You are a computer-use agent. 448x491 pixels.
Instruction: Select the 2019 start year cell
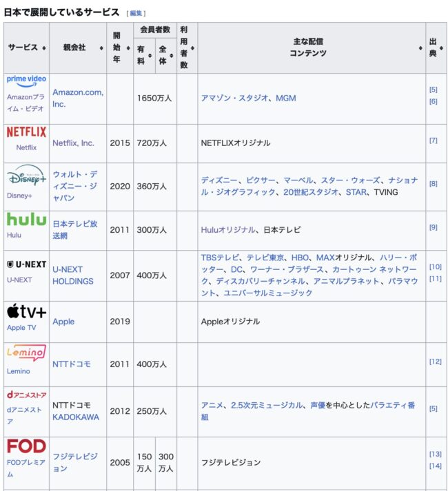pyautogui.click(x=120, y=322)
